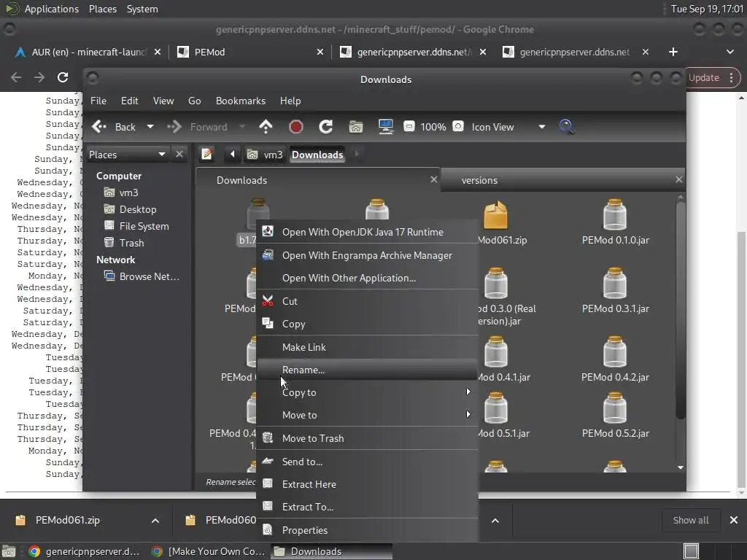The width and height of the screenshot is (747, 560).
Task: Select Open With Other Application
Action: 367,278
